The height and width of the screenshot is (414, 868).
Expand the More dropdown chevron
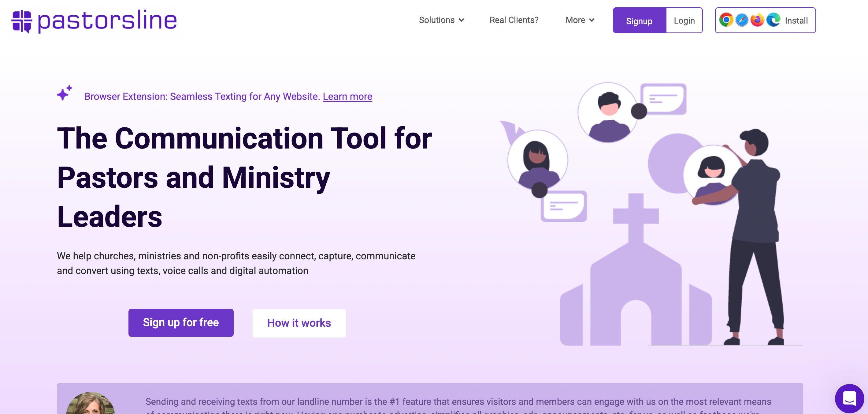click(592, 20)
